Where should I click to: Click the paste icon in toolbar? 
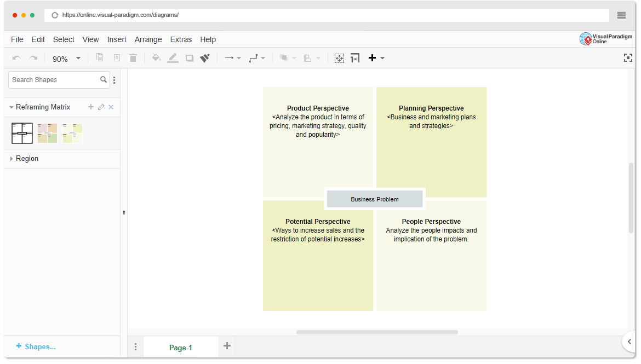coord(117,57)
